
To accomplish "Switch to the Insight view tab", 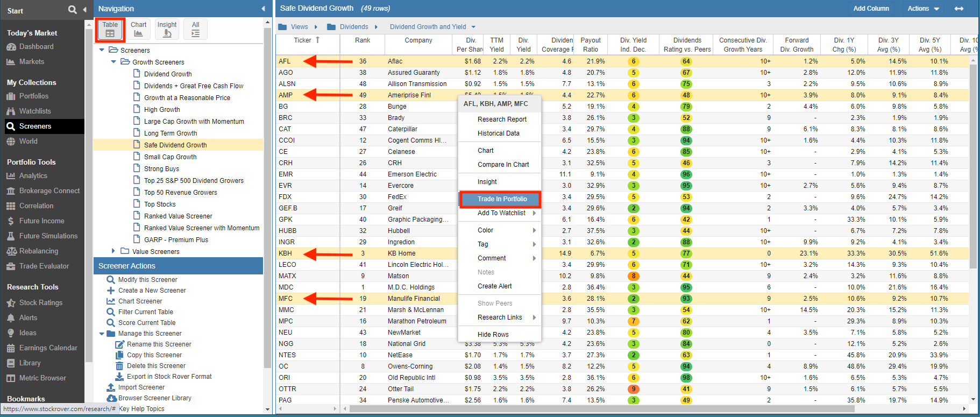I will pyautogui.click(x=167, y=30).
